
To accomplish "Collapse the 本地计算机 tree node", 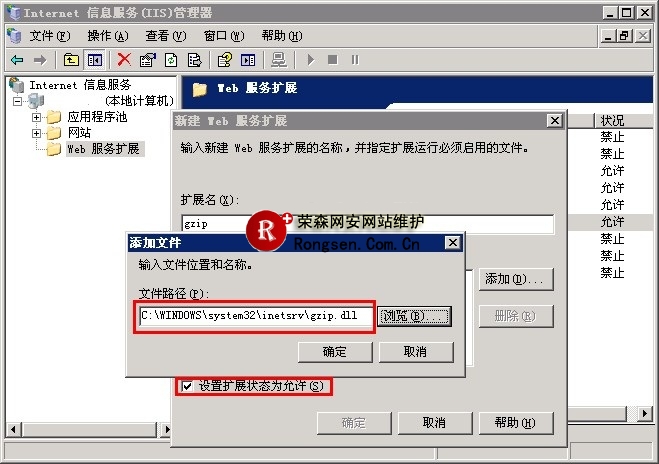I will tap(17, 101).
